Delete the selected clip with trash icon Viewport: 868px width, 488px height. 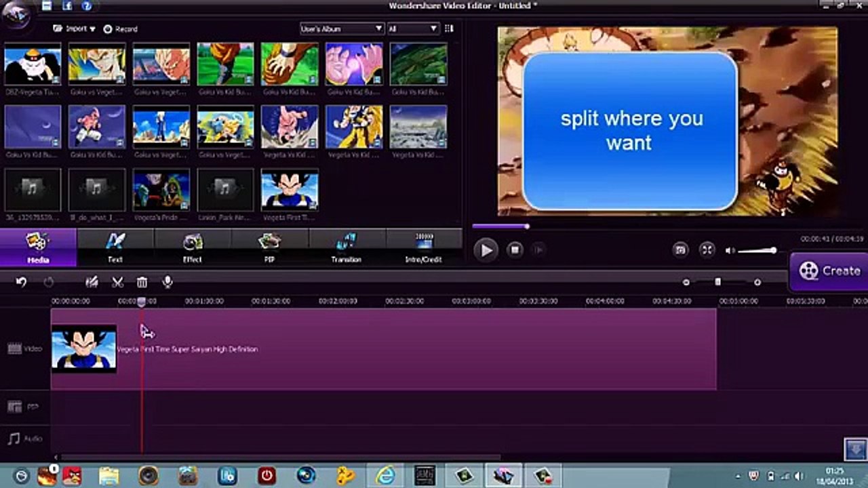[142, 282]
